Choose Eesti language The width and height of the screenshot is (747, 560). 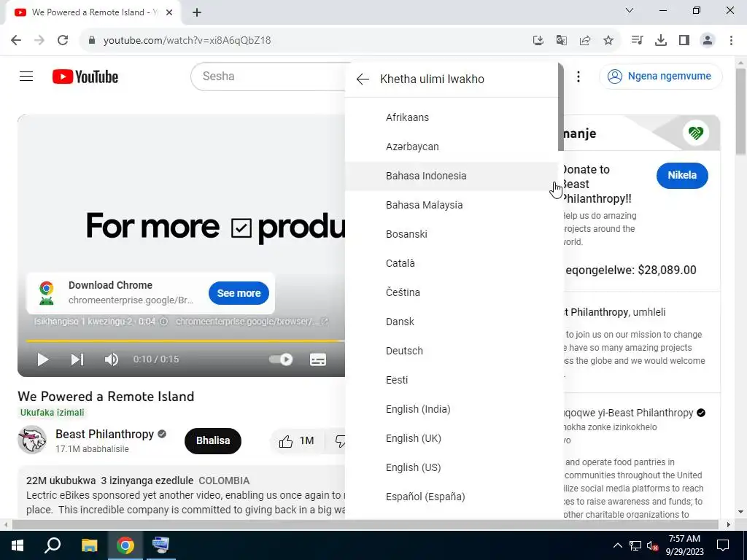[x=451, y=380]
